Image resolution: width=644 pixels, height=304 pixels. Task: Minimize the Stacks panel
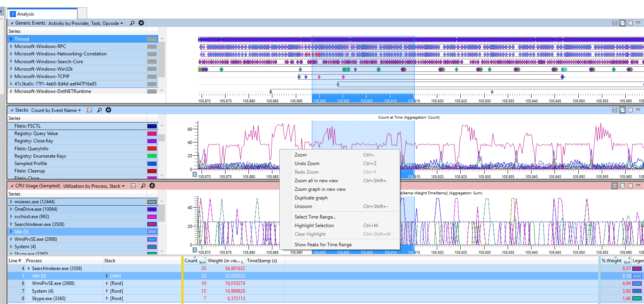pyautogui.click(x=638, y=110)
